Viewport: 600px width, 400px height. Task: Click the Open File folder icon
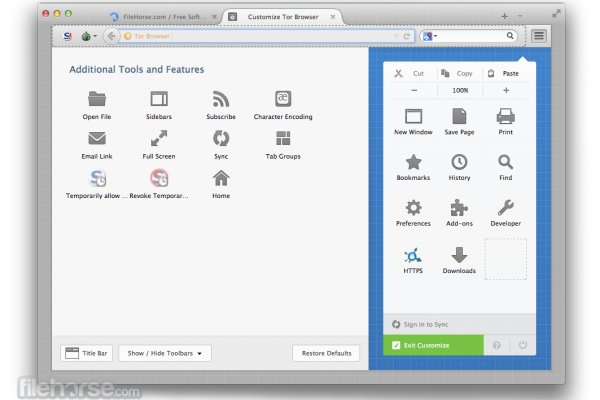(97, 99)
